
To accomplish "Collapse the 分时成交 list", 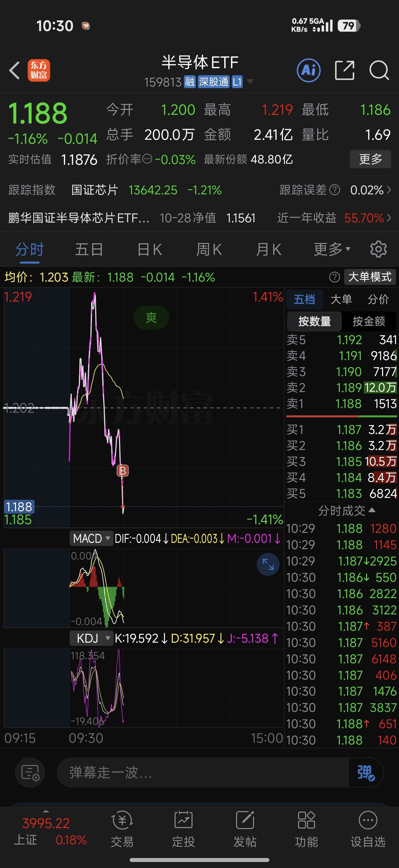I will [x=347, y=511].
